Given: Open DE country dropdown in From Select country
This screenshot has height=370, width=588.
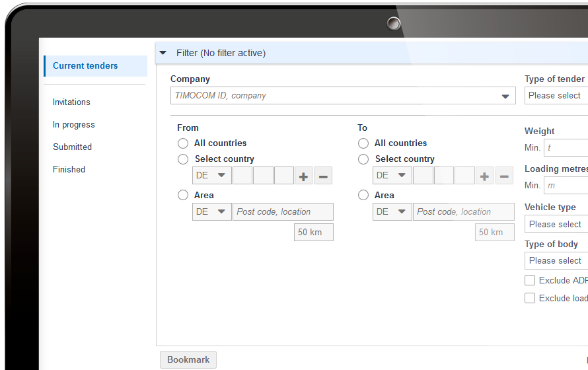Looking at the screenshot, I should [212, 176].
